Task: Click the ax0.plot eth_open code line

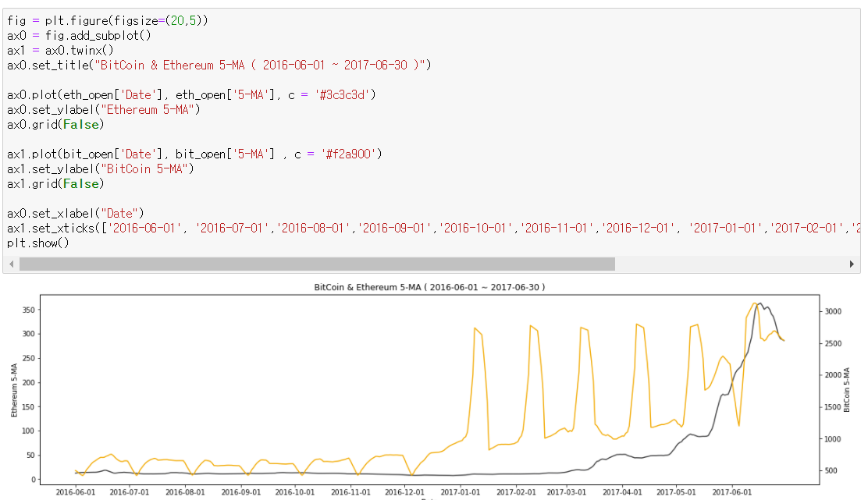Action: 191,94
